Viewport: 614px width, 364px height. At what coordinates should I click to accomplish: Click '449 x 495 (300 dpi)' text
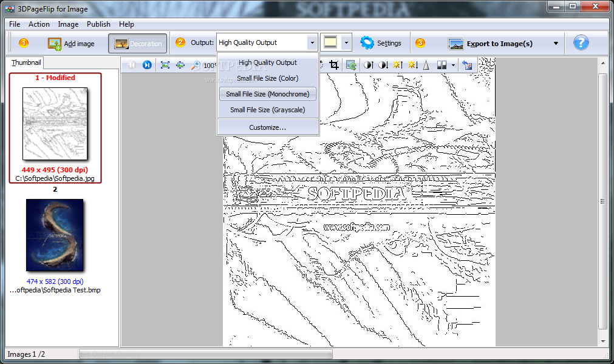[x=55, y=170]
